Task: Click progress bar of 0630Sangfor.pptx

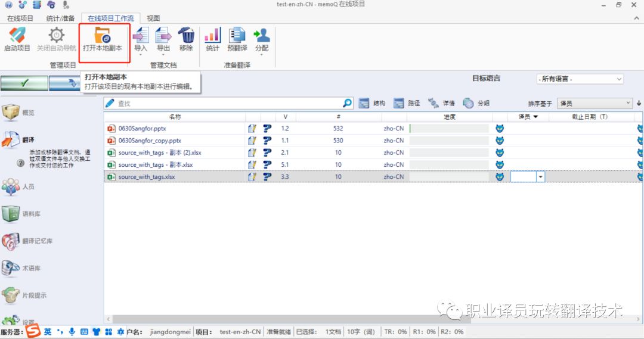Action: 450,129
